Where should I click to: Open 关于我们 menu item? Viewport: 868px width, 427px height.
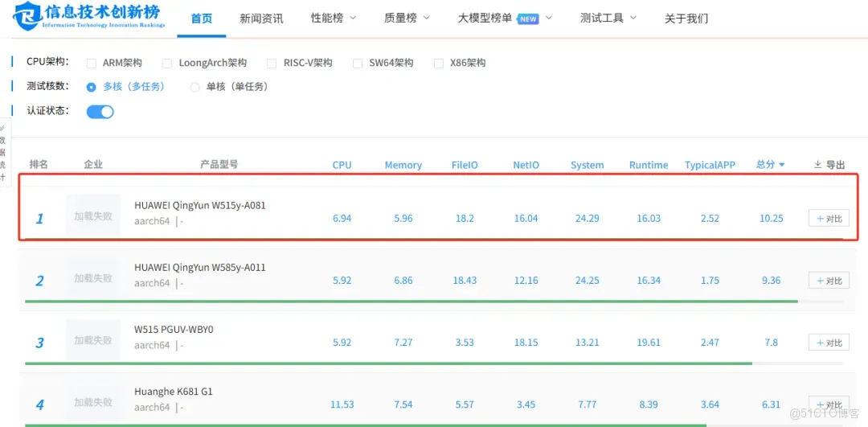686,18
